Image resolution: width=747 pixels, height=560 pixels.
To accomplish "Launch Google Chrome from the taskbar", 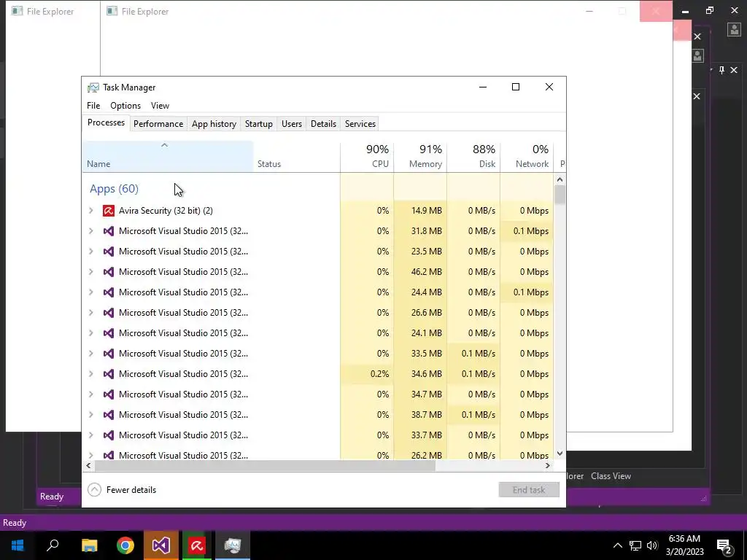I will 125,545.
